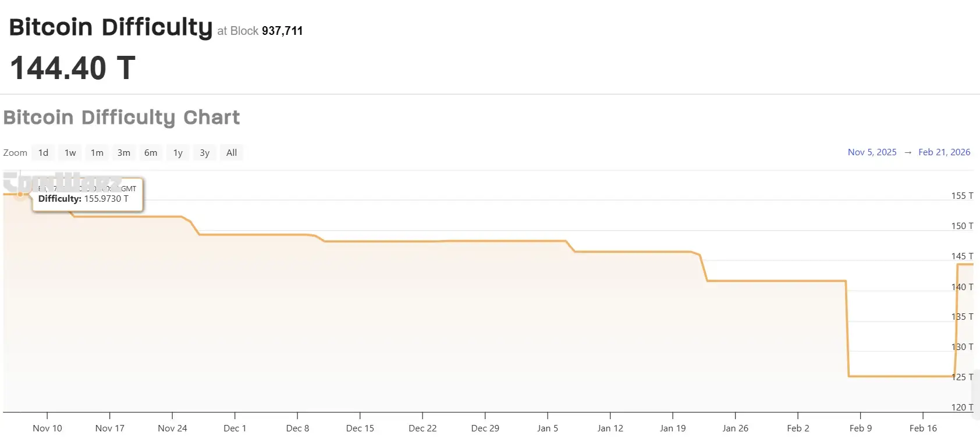Choose the 3m zoom range
Image resolution: width=980 pixels, height=443 pixels.
coord(124,153)
